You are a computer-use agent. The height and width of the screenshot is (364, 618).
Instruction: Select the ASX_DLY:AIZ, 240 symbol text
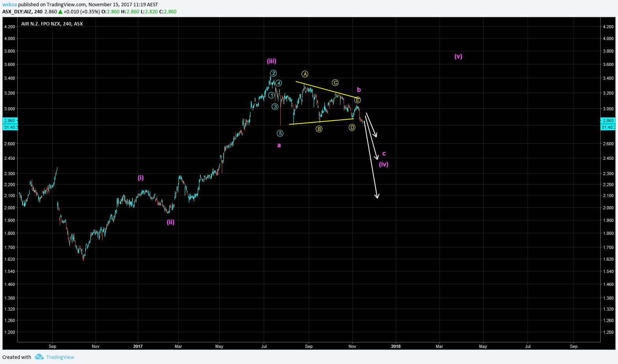(x=22, y=12)
